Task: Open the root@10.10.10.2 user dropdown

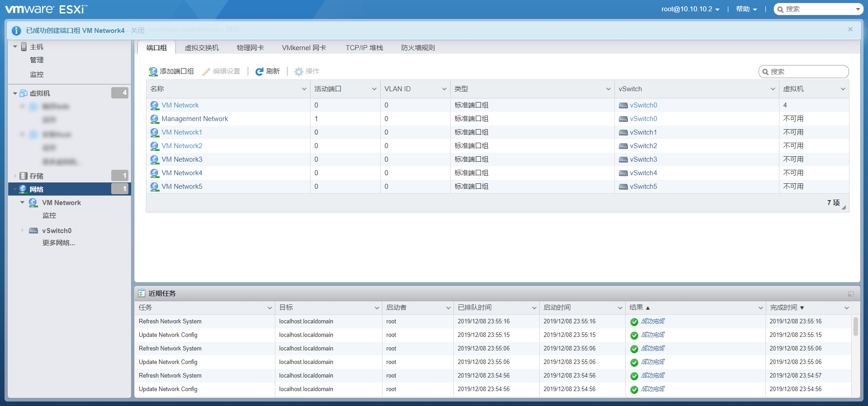Action: pos(690,9)
